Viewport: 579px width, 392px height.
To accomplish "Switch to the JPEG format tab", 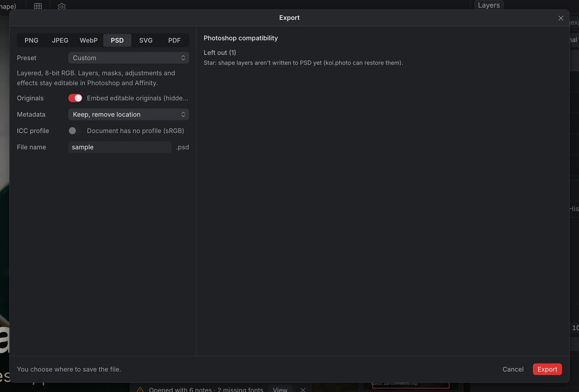I will tap(60, 40).
